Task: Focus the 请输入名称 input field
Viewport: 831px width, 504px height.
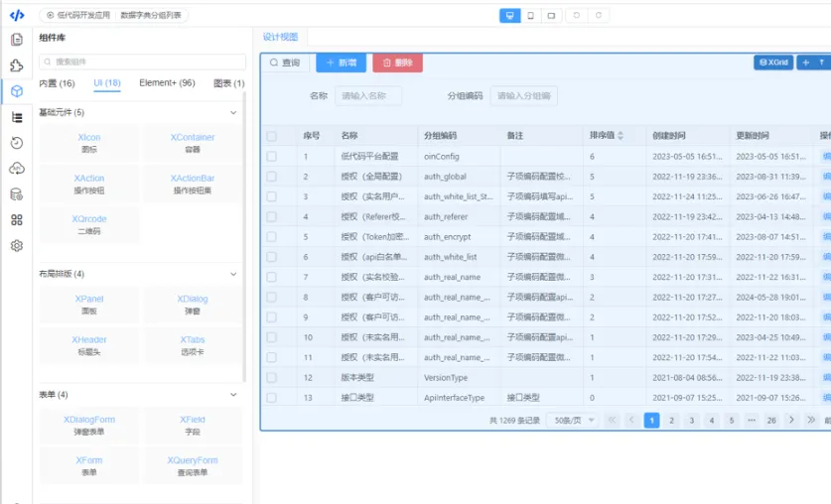Action: click(x=368, y=96)
